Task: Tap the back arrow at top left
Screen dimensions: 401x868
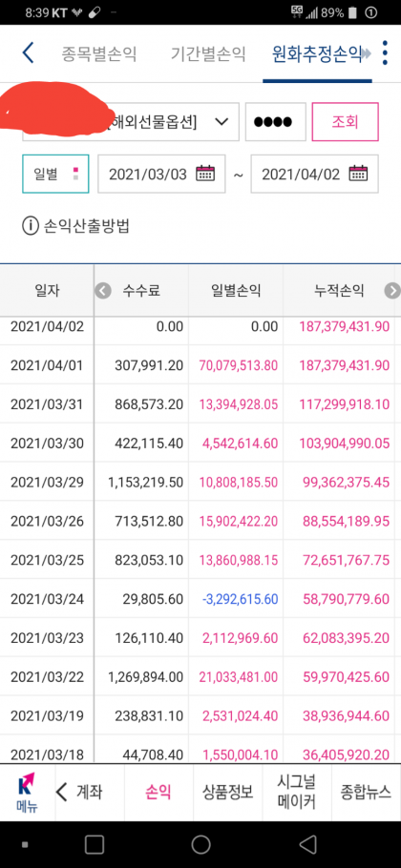Action: (x=28, y=53)
